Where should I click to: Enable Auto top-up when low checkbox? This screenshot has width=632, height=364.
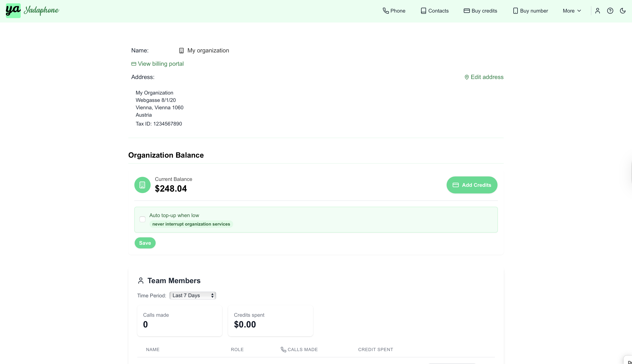coord(142,219)
